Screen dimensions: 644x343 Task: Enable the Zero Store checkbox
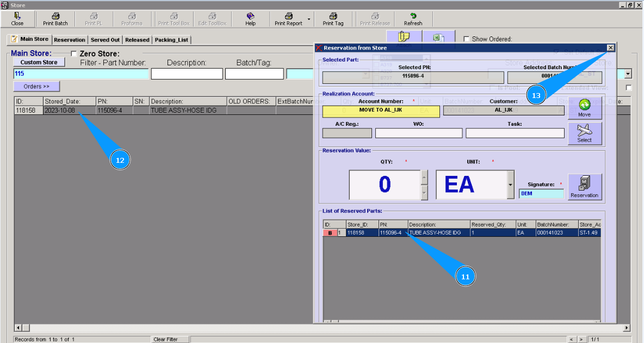click(x=74, y=54)
